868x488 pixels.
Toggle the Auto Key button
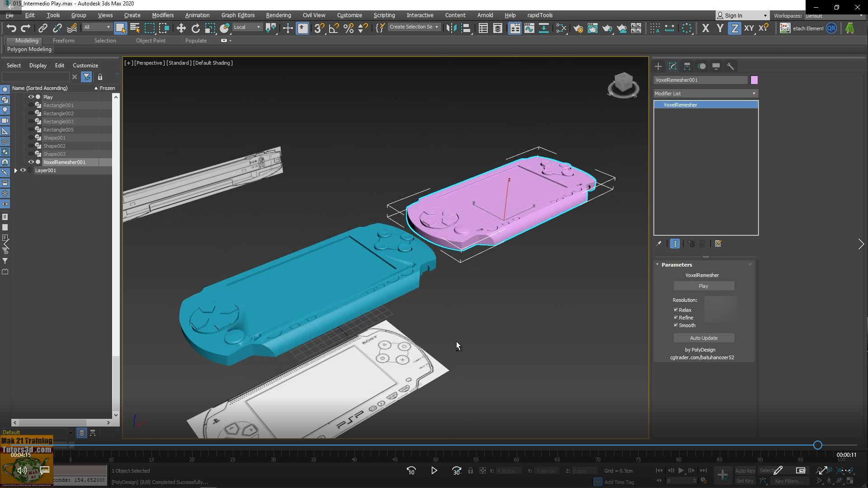pyautogui.click(x=745, y=470)
